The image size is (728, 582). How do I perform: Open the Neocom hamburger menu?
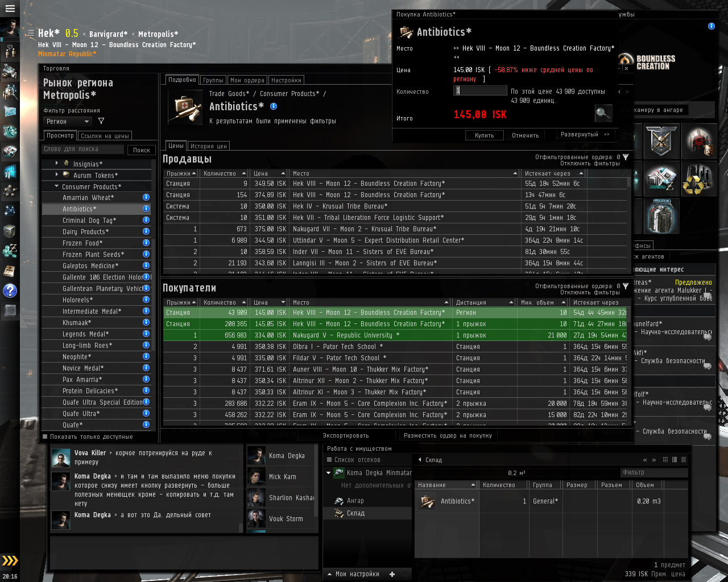click(x=10, y=9)
